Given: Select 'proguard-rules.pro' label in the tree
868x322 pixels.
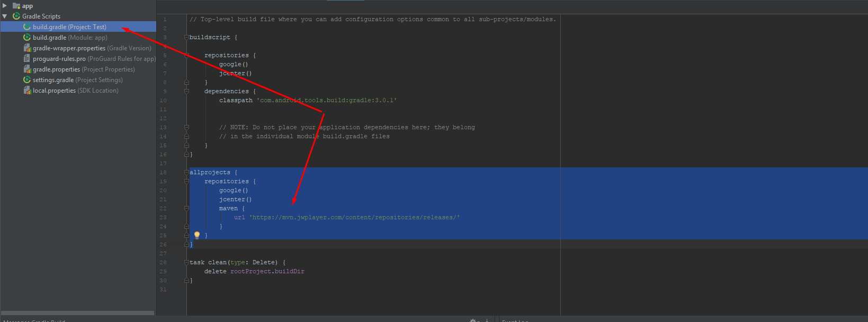Looking at the screenshot, I should 59,59.
